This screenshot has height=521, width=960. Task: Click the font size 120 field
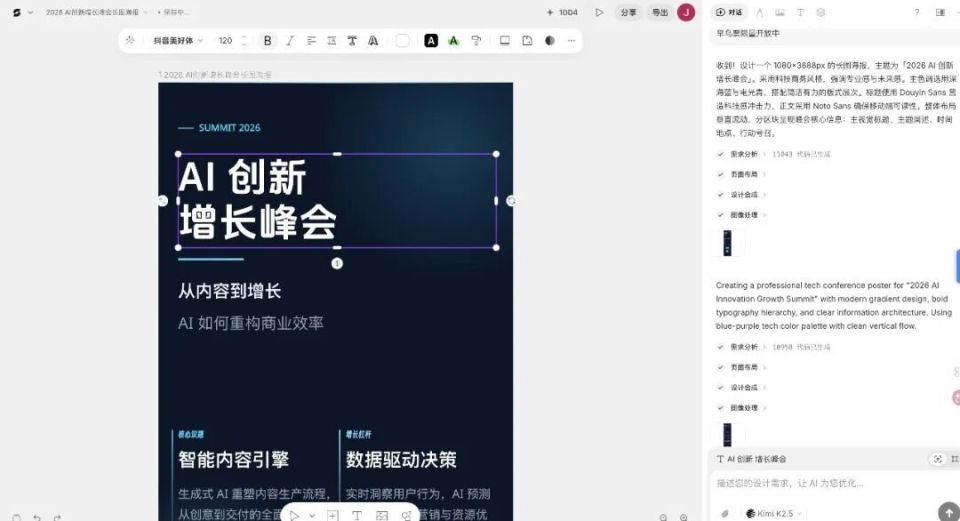tap(225, 40)
